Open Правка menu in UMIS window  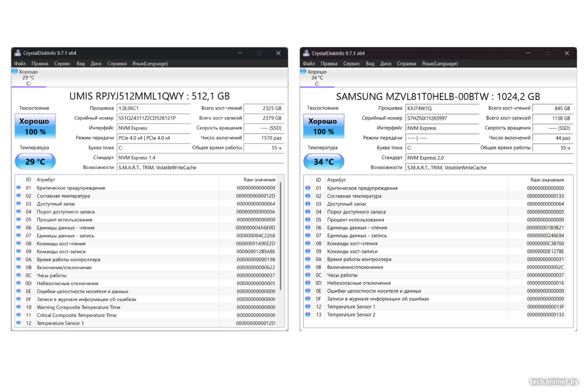[x=40, y=63]
